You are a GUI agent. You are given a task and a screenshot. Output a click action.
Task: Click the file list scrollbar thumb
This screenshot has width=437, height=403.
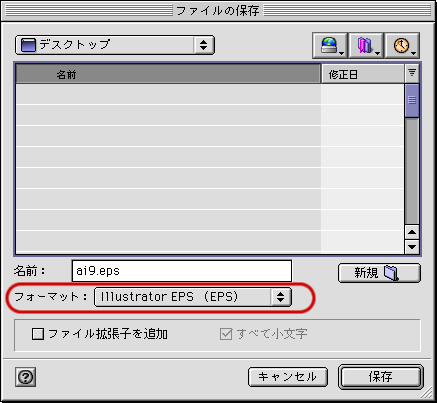click(x=412, y=100)
